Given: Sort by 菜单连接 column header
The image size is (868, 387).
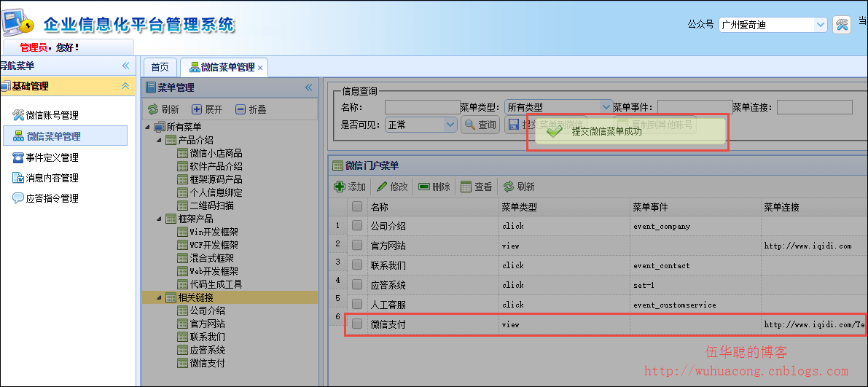Looking at the screenshot, I should pyautogui.click(x=814, y=206).
